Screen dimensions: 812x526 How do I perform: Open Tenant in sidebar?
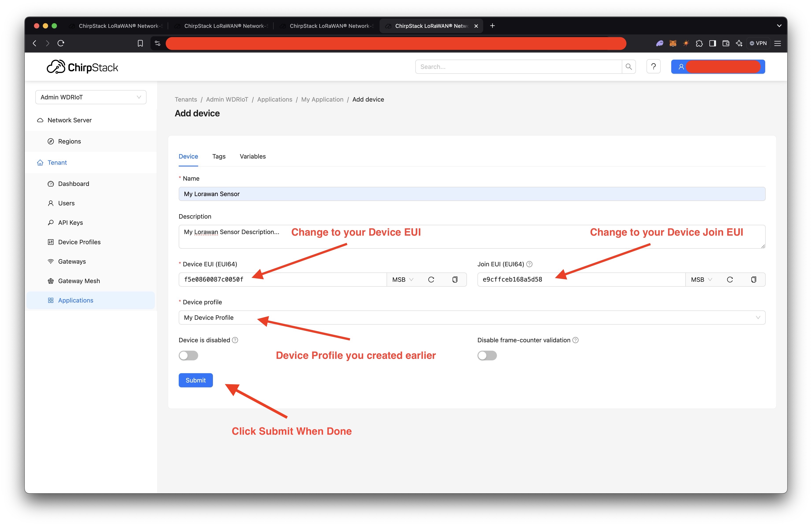[91, 163]
